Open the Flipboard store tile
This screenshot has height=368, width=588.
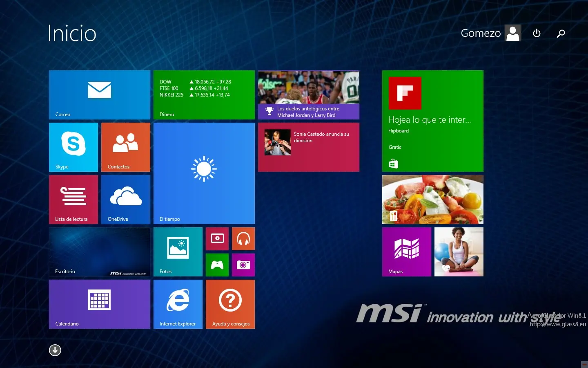[x=433, y=121]
